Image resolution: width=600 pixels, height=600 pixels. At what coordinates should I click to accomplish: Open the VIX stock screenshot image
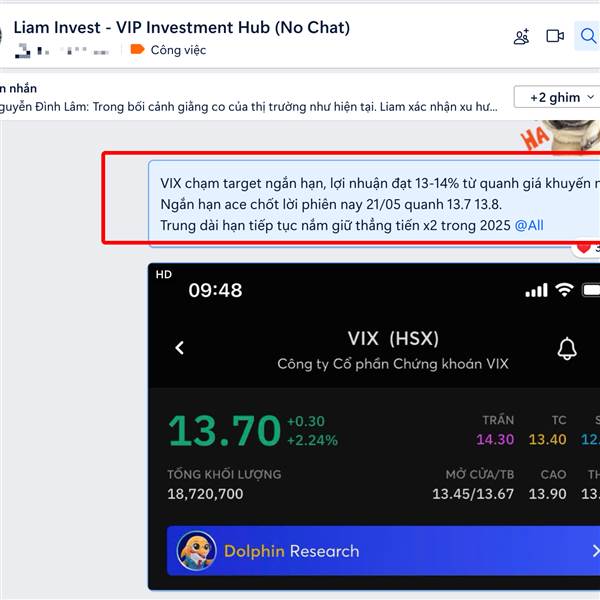tap(374, 426)
